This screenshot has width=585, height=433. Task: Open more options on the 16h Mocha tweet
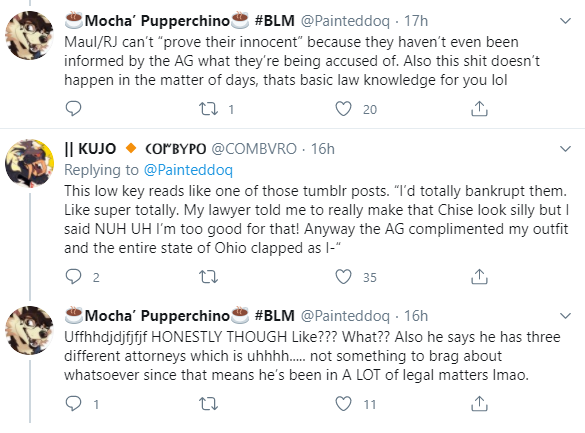click(566, 316)
